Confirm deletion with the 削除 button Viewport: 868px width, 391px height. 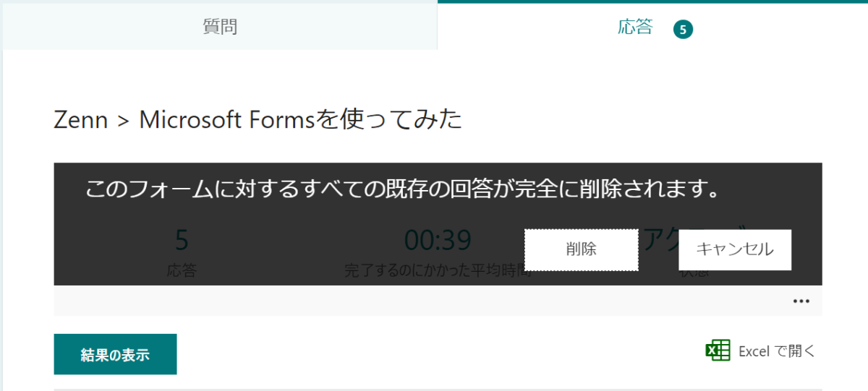pos(581,249)
